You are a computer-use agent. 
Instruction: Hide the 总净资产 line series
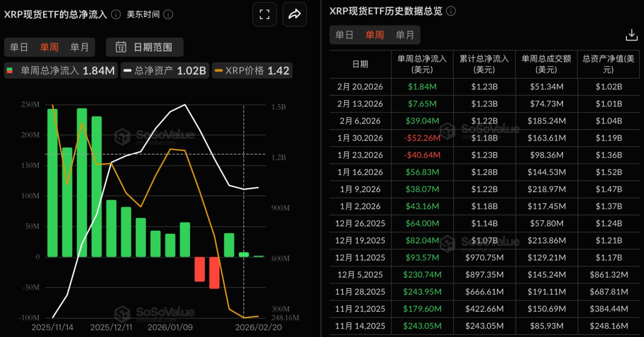pos(165,71)
